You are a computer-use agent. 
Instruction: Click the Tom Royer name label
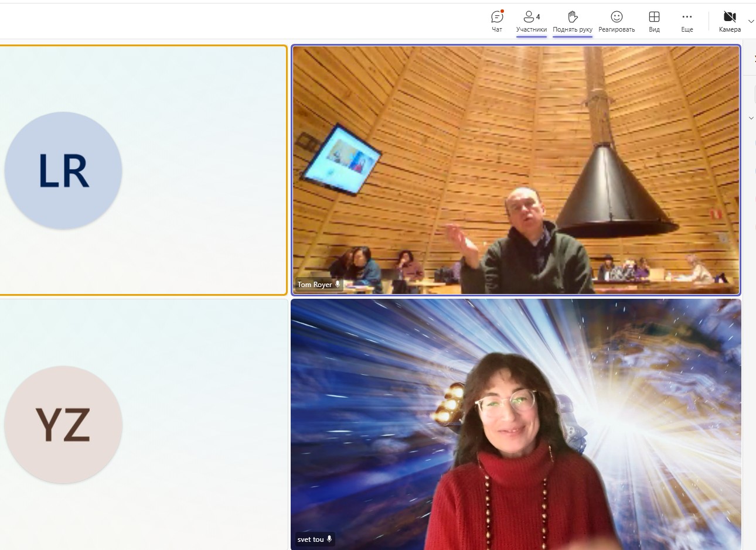click(315, 285)
